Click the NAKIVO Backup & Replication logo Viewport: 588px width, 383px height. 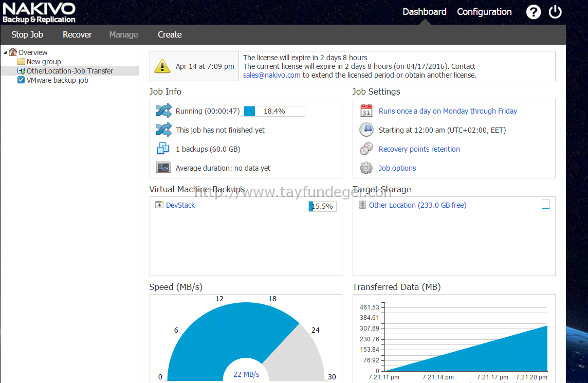pyautogui.click(x=39, y=13)
